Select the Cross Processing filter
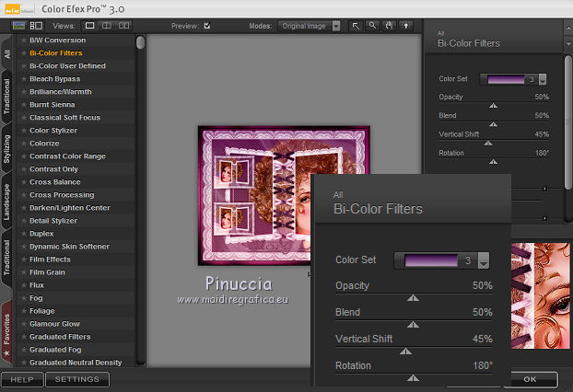 [x=62, y=195]
